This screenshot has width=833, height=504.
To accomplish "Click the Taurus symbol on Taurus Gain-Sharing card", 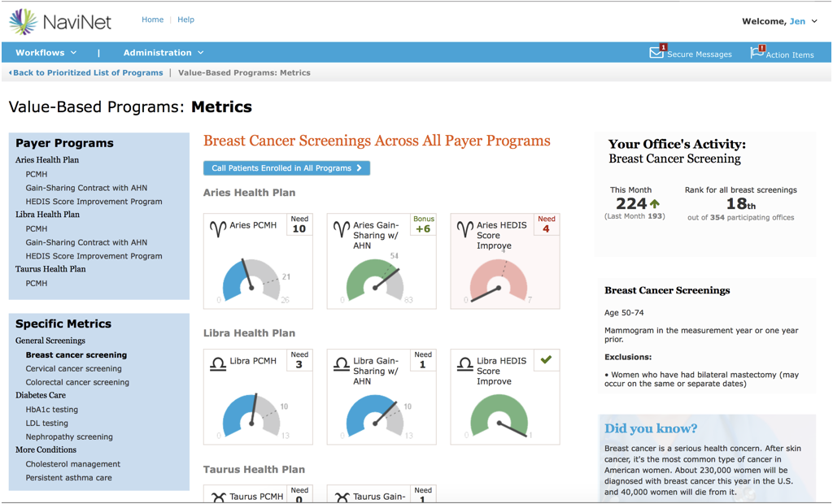I will click(342, 497).
